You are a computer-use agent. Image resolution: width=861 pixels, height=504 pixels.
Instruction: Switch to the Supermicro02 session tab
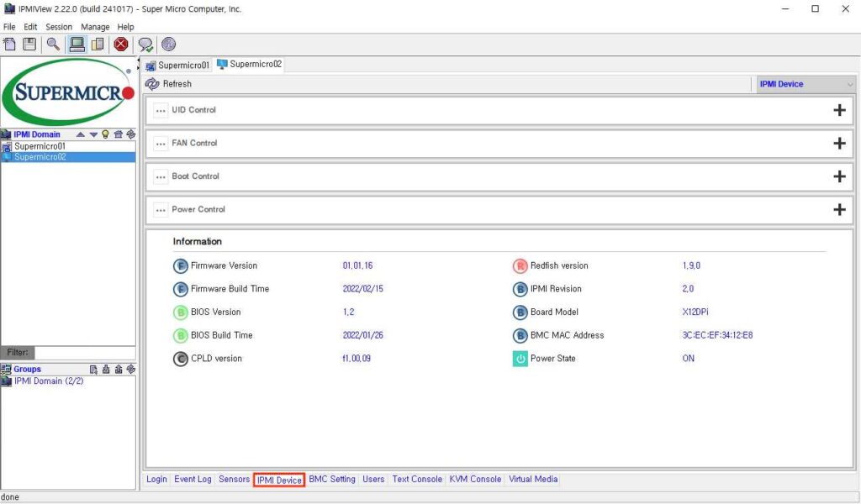click(x=249, y=64)
